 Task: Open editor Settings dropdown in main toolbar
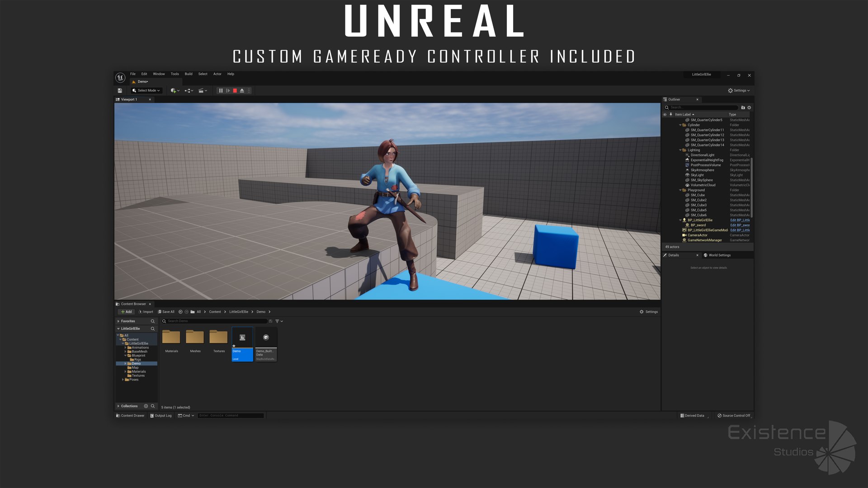[739, 91]
